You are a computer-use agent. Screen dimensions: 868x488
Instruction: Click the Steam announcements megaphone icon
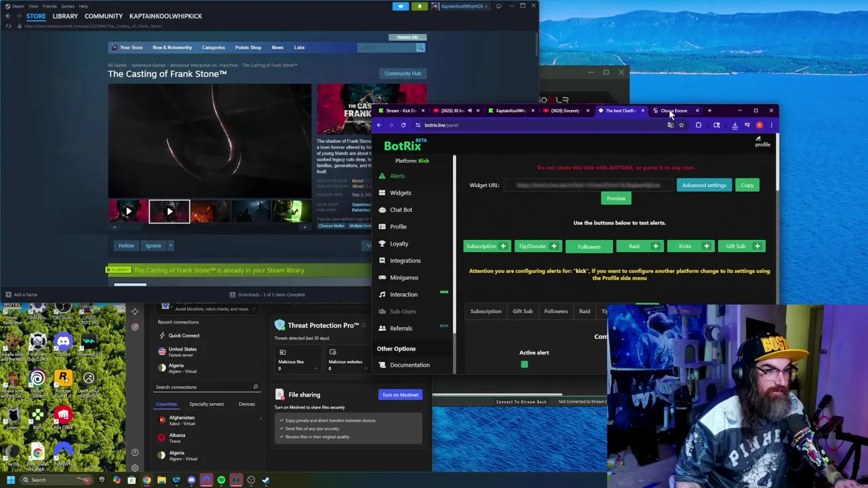tap(401, 6)
